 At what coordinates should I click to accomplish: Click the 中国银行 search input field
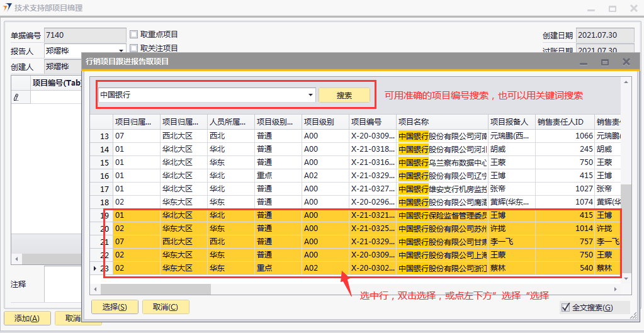coord(201,95)
